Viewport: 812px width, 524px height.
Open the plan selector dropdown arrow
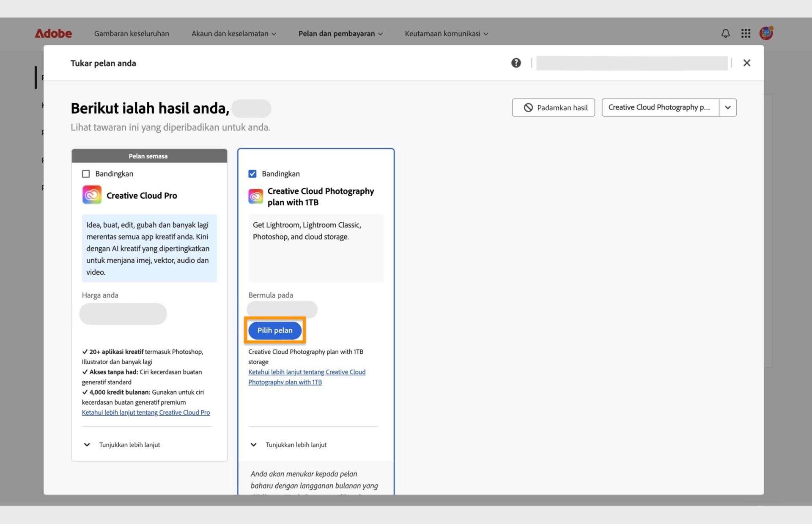727,107
